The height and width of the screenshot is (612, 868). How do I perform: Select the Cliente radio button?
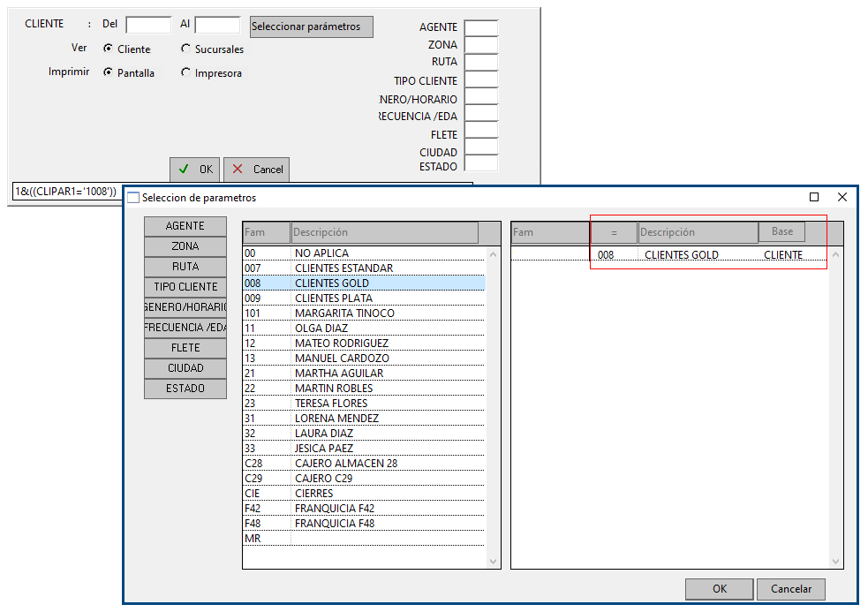pyautogui.click(x=108, y=49)
